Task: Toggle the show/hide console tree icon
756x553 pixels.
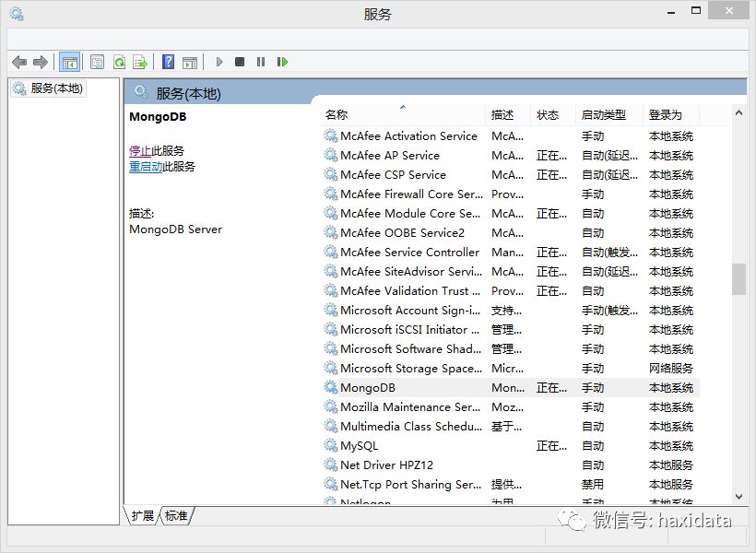Action: point(70,62)
